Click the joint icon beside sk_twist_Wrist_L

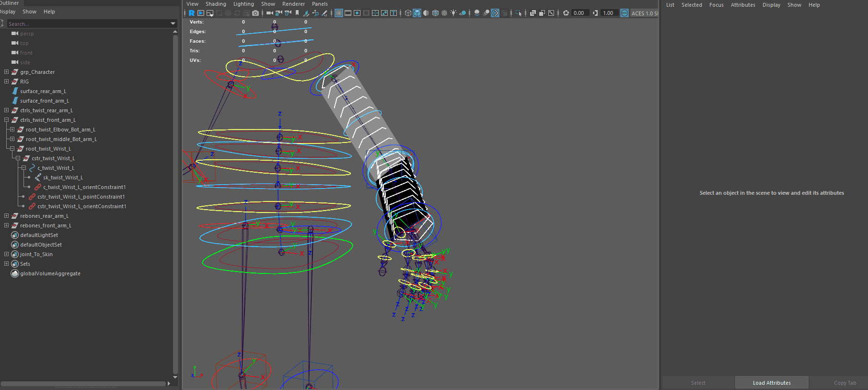[38, 177]
